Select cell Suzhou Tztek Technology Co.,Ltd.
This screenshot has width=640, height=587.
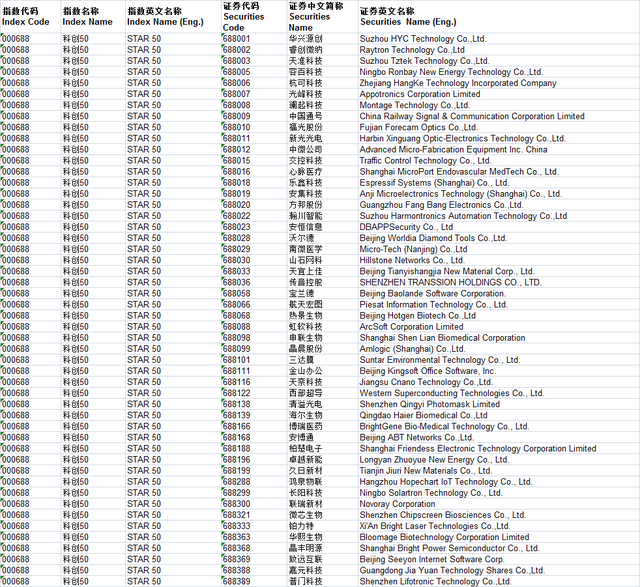point(498,61)
